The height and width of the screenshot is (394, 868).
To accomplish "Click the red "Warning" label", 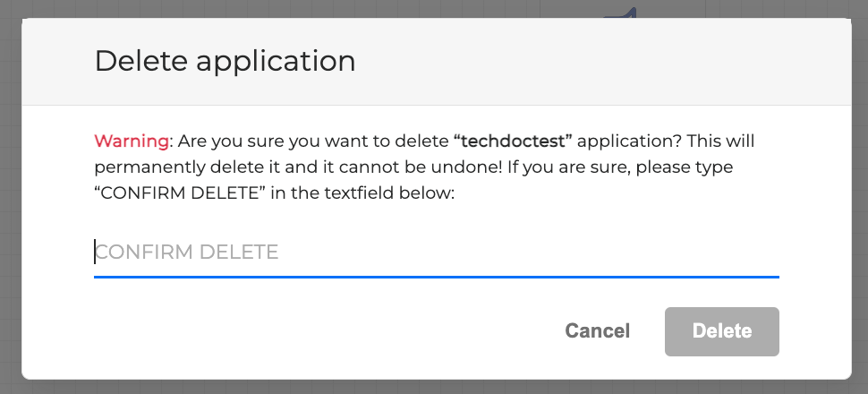I will pos(132,141).
